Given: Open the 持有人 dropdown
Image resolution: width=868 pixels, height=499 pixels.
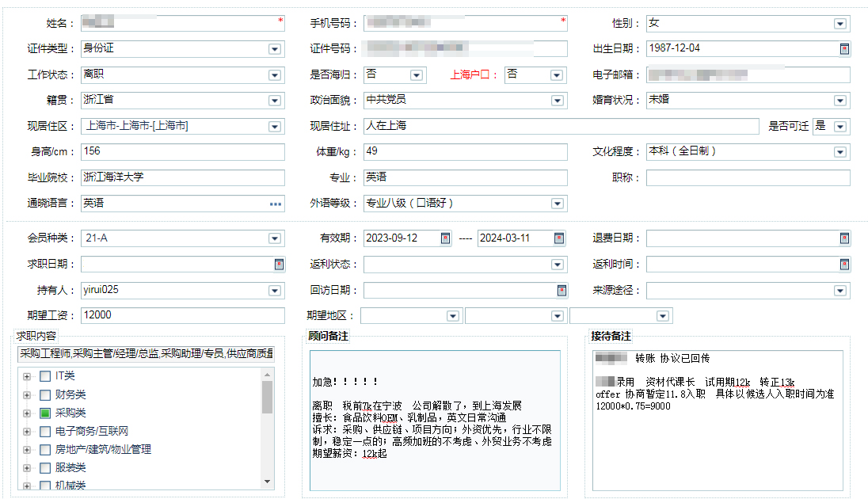Looking at the screenshot, I should point(275,291).
